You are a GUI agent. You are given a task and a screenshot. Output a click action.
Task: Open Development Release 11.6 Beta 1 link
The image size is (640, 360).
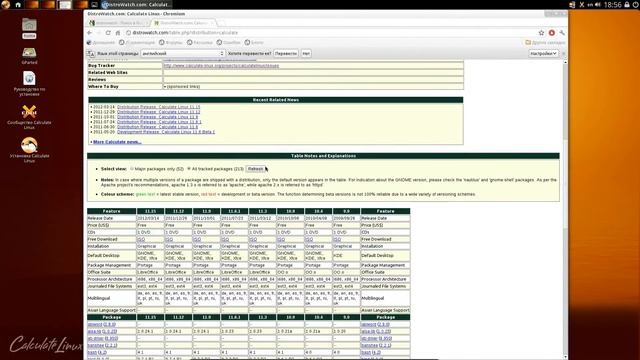click(x=166, y=132)
